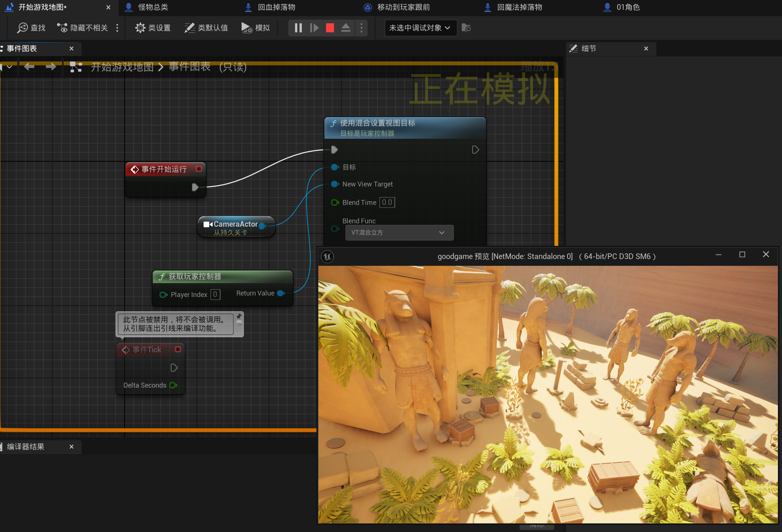
Task: Navigate forward in graph history
Action: click(x=51, y=67)
